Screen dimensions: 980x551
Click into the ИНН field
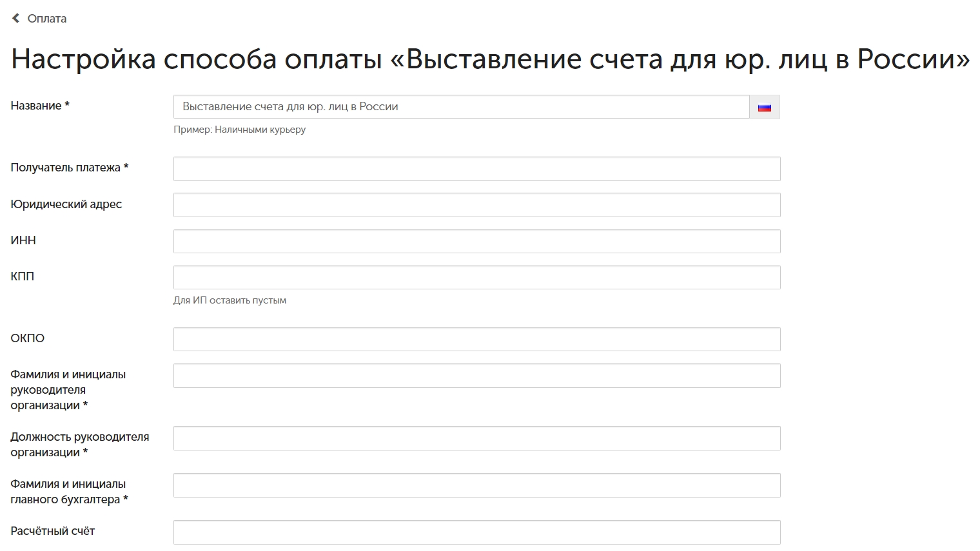point(477,241)
